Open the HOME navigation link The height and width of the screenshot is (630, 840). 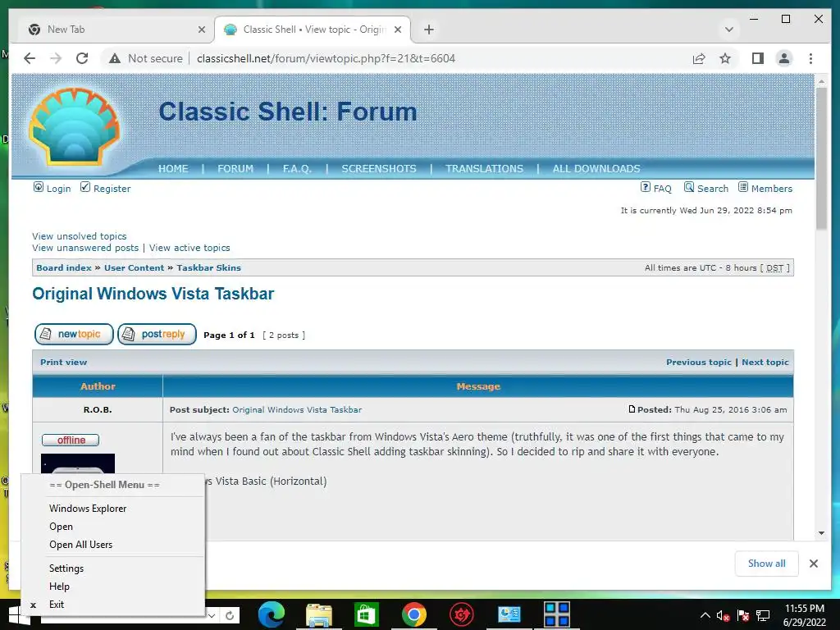(x=173, y=169)
